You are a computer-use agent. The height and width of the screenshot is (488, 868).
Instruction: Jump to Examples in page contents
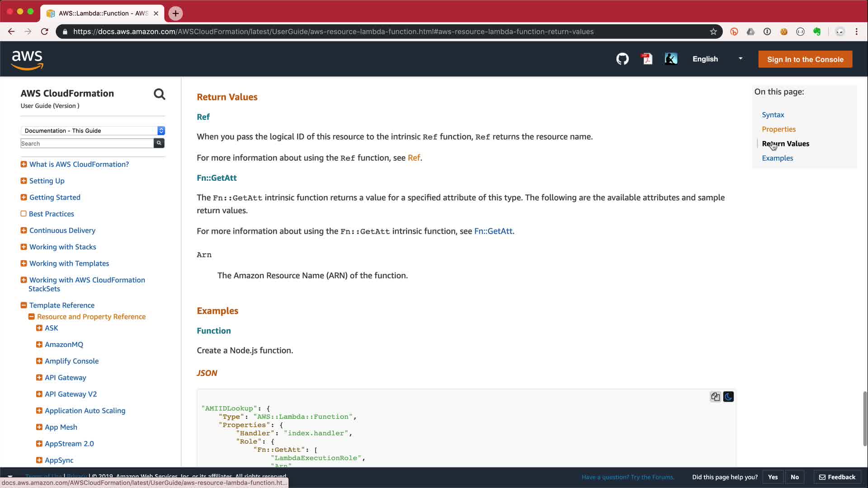tap(777, 158)
